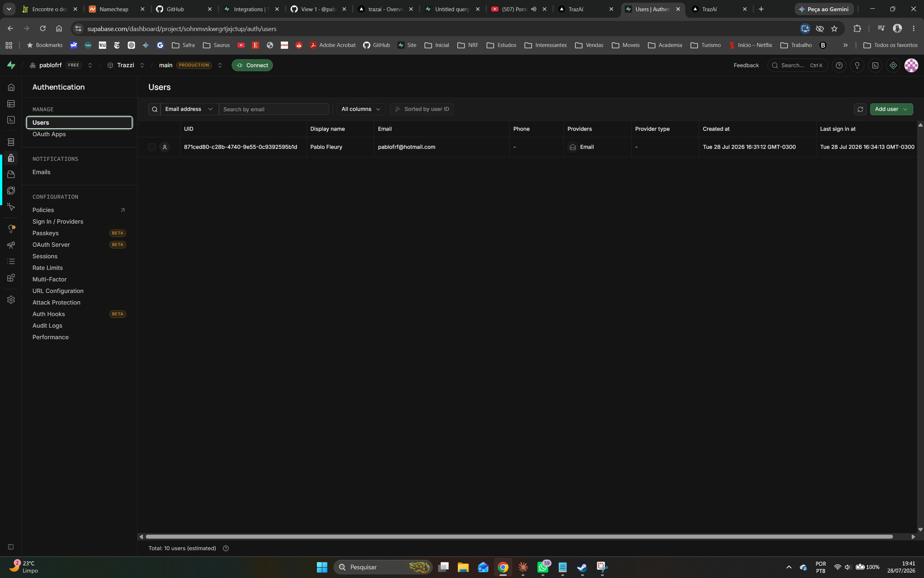Open Authentication lock icon in sidebar
The height and width of the screenshot is (578, 924).
tap(11, 158)
